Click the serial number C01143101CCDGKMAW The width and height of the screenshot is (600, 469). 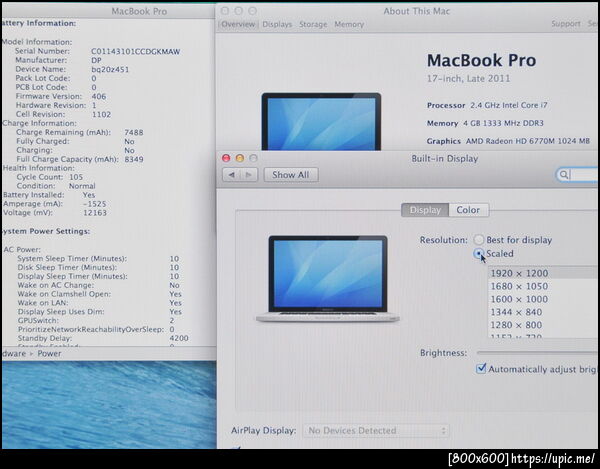tap(135, 52)
